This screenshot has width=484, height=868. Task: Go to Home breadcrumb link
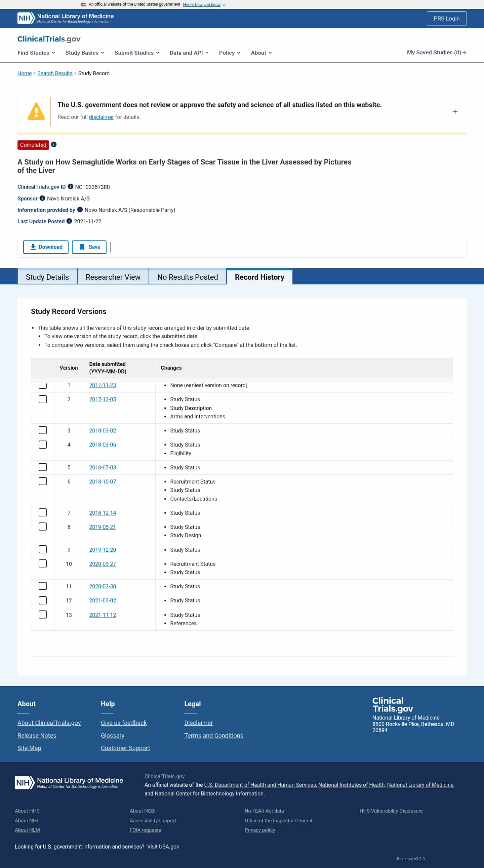25,73
